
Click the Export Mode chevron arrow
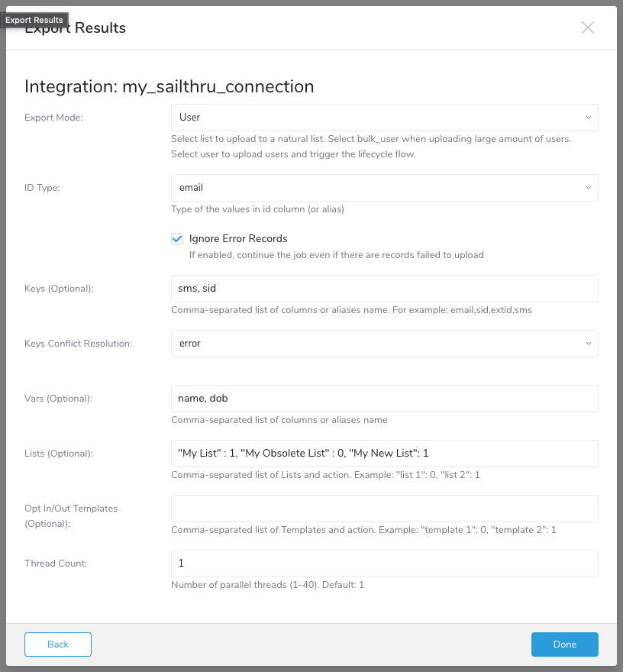(x=588, y=118)
